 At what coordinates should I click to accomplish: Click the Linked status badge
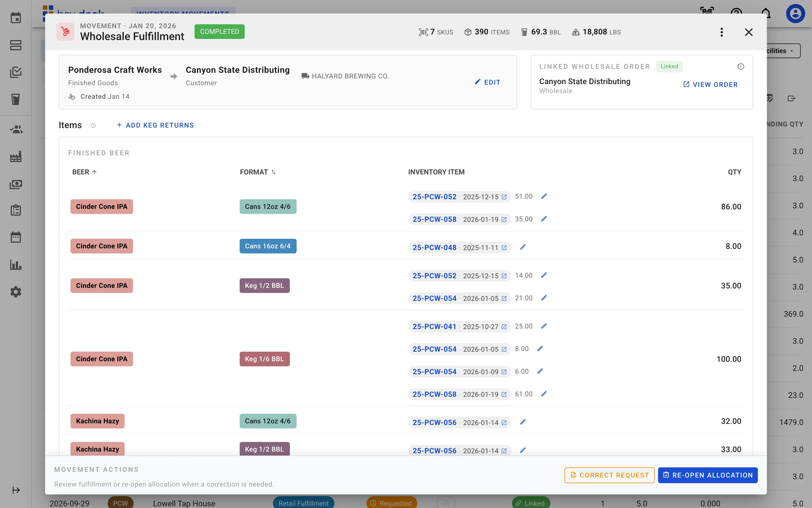pyautogui.click(x=669, y=67)
